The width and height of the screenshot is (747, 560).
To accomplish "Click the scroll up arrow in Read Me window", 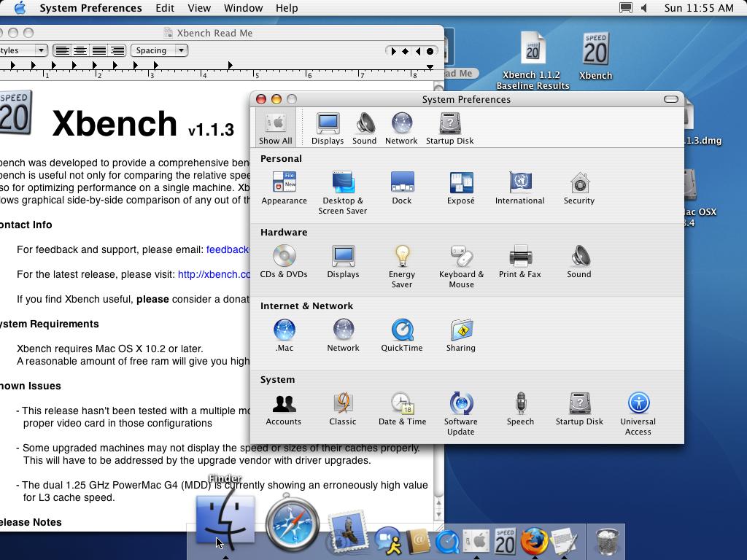I will (438, 503).
